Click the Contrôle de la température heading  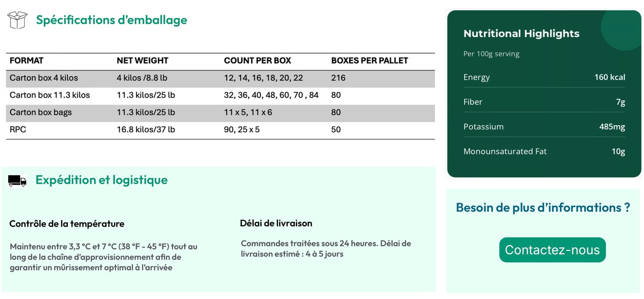pos(67,224)
